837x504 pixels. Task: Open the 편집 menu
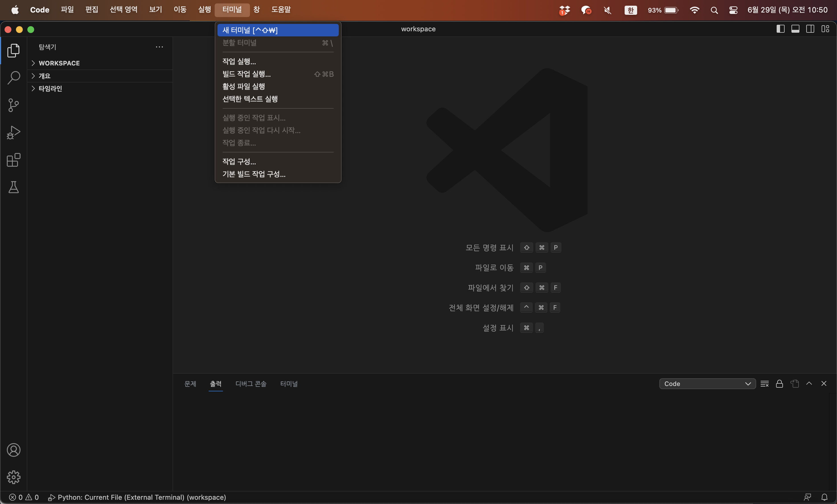pyautogui.click(x=92, y=9)
